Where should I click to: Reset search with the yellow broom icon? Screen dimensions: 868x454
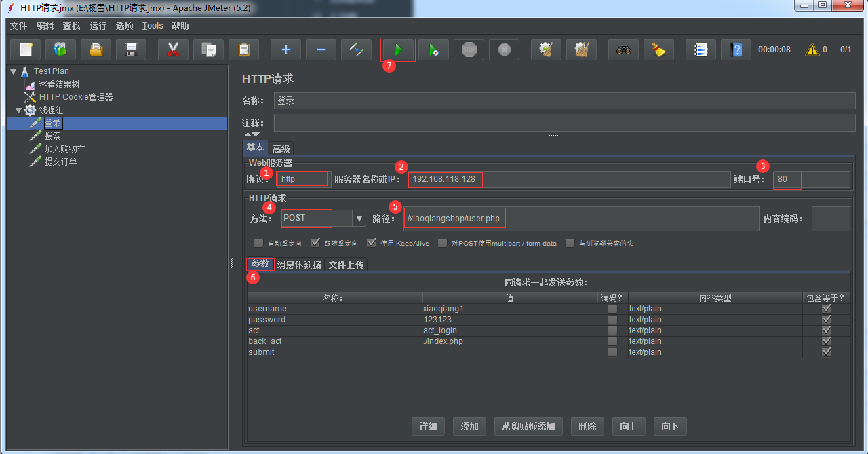[x=658, y=50]
